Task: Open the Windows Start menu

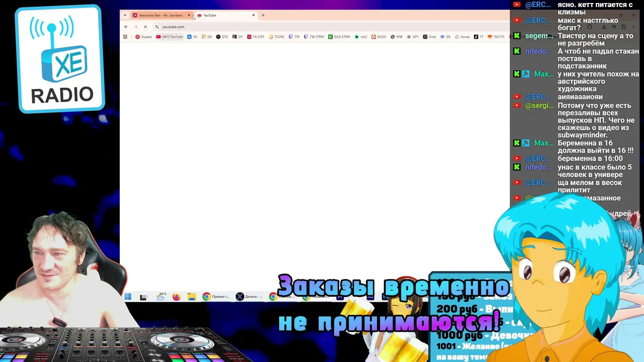Action: tap(128, 297)
